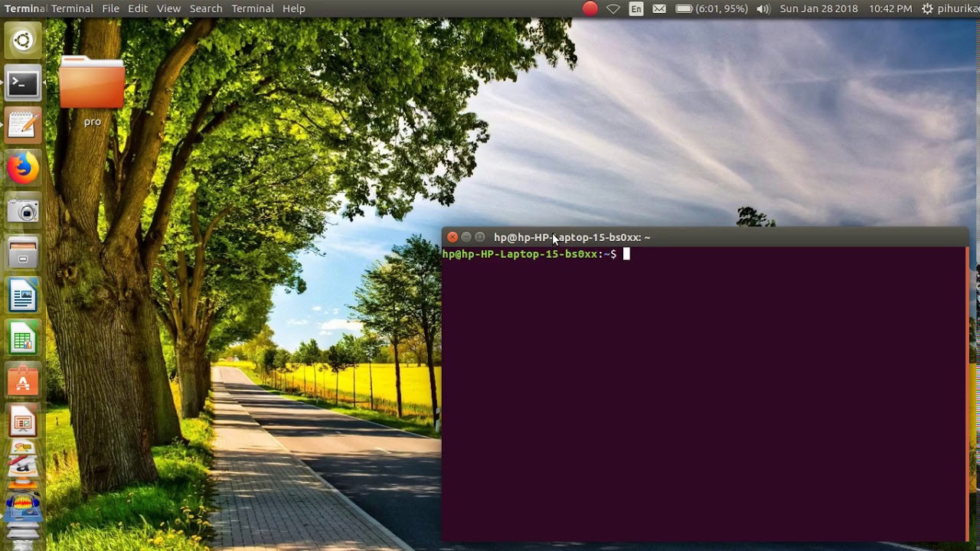Open the Edit menu
Viewport: 980px width, 551px height.
(x=138, y=8)
